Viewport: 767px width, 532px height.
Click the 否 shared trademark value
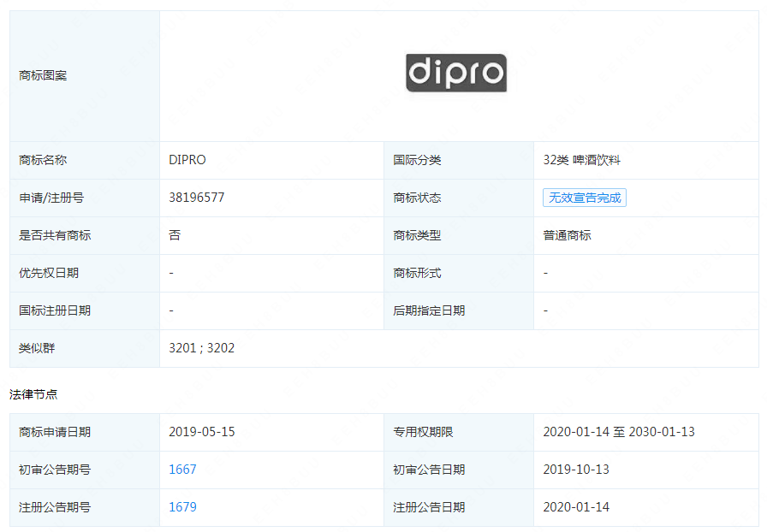click(x=175, y=235)
